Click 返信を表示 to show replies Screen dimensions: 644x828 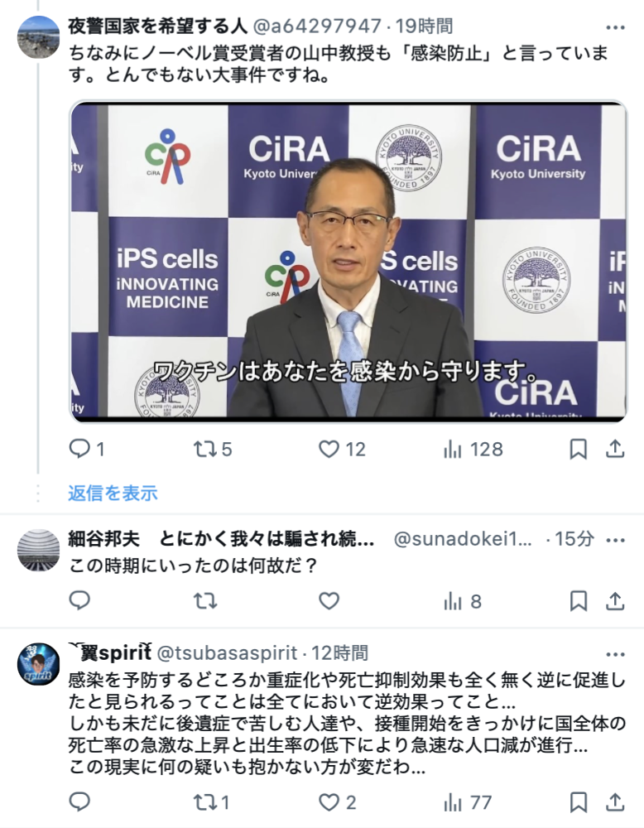[113, 493]
